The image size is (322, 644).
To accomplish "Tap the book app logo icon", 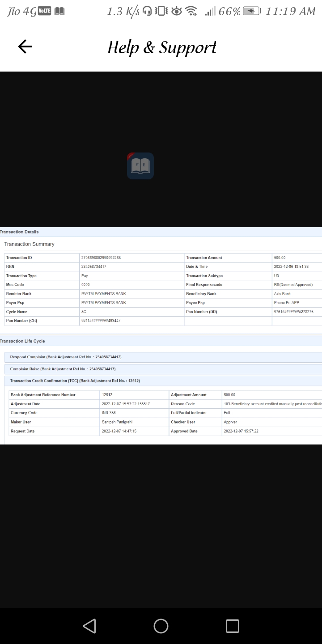I will [140, 166].
